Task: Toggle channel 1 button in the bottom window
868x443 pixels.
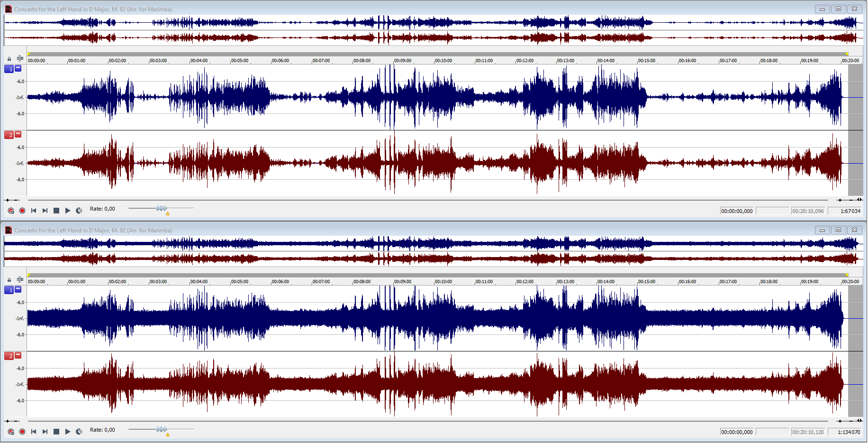Action: [x=9, y=290]
